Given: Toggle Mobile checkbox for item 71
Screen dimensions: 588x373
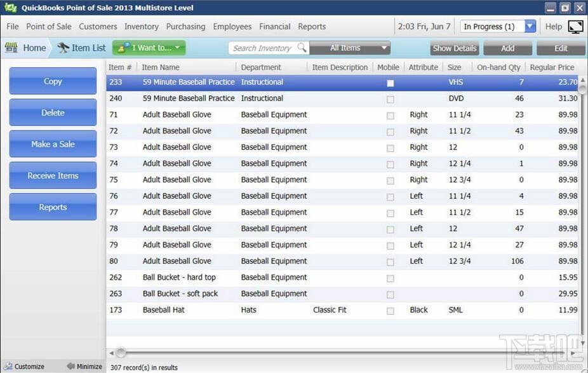Looking at the screenshot, I should tap(391, 116).
